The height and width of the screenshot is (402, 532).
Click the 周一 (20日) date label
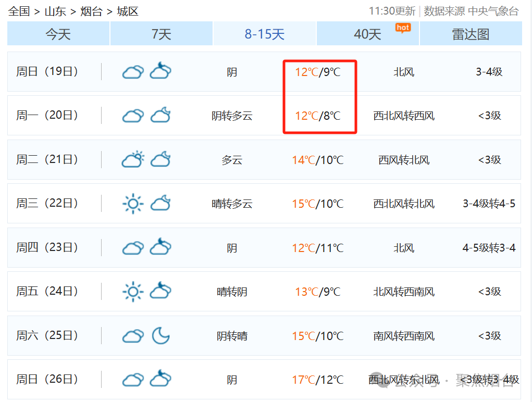coord(47,115)
